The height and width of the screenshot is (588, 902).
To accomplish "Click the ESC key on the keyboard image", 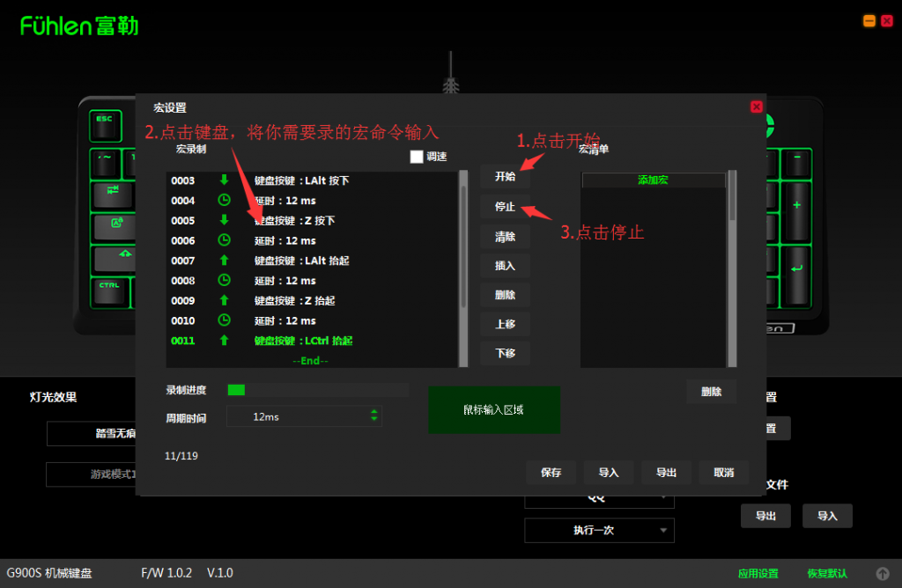I will (106, 126).
